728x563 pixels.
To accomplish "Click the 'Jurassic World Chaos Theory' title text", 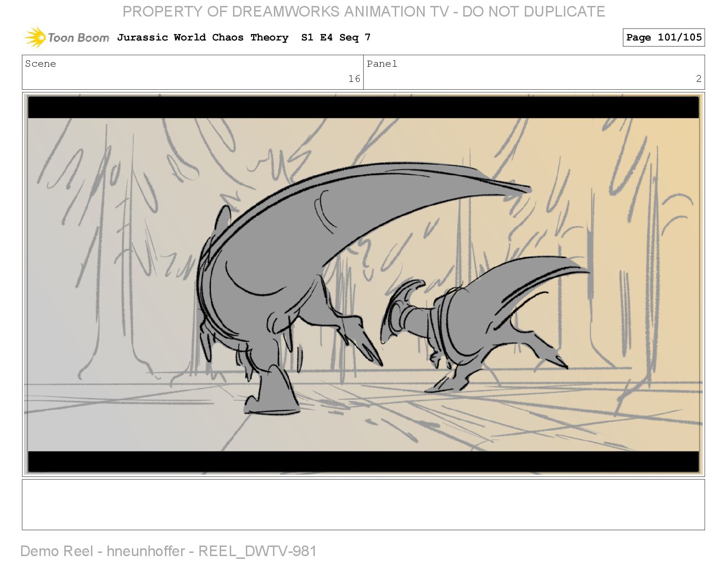I will (x=203, y=37).
